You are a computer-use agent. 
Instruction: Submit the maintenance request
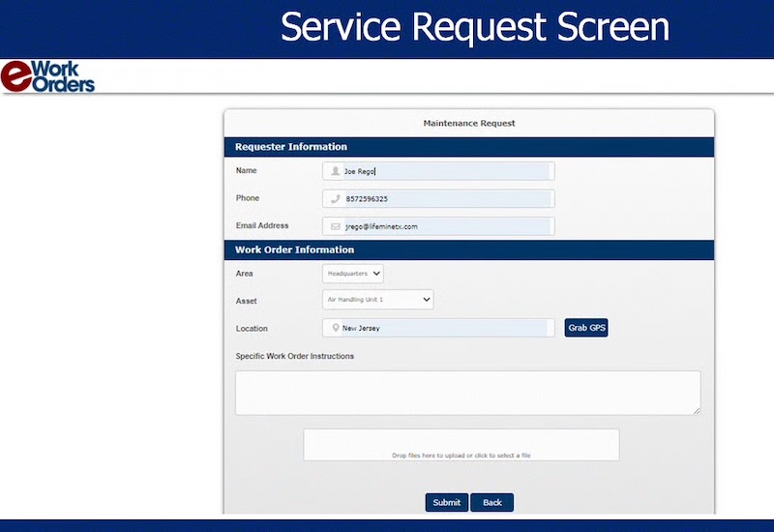coord(447,502)
